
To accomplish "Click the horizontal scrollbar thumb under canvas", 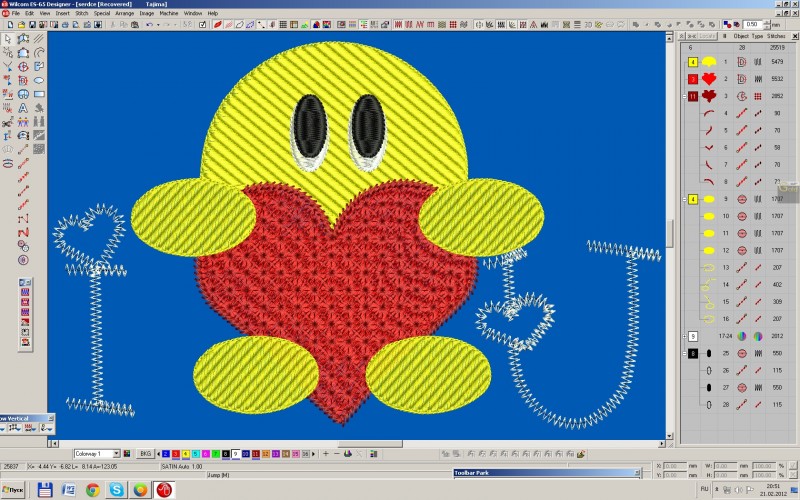I will point(369,444).
